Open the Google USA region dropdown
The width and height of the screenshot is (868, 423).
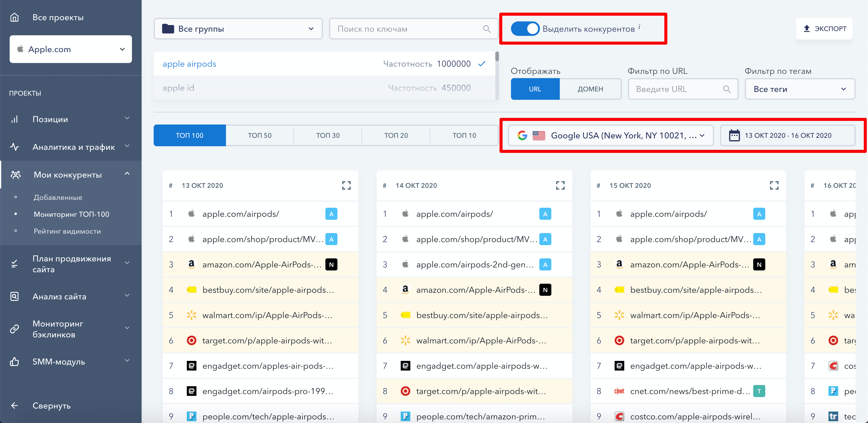pyautogui.click(x=611, y=135)
